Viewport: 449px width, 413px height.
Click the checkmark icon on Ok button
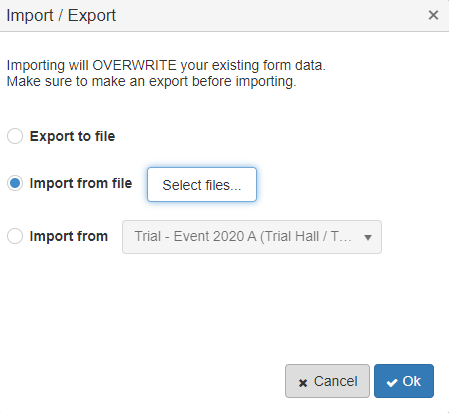[x=392, y=382]
